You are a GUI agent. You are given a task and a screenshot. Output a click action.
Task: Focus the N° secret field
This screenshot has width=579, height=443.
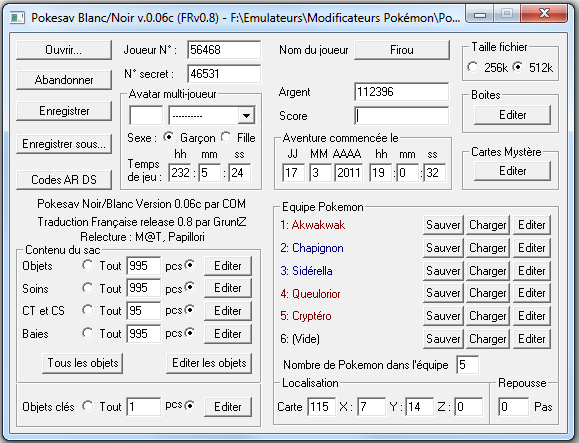(224, 73)
